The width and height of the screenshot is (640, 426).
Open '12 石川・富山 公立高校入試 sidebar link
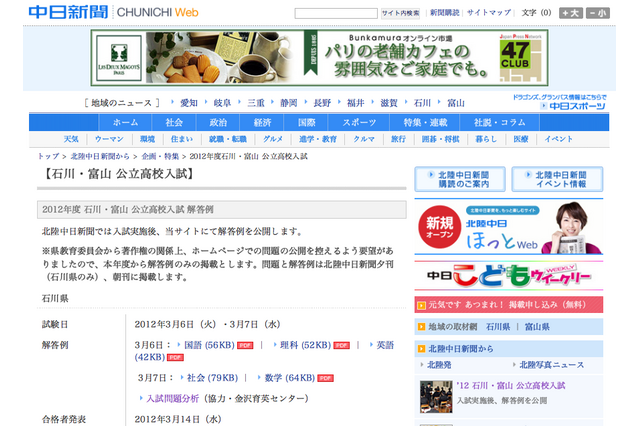(511, 386)
